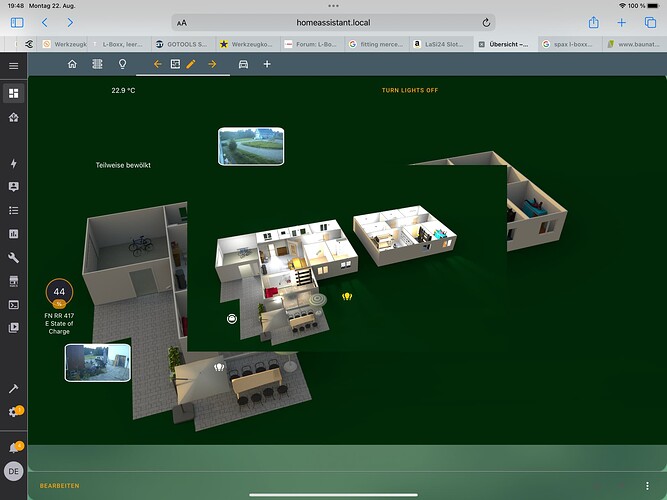This screenshot has width=667, height=500.
Task: Move view right with orange arrow
Action: tap(212, 64)
